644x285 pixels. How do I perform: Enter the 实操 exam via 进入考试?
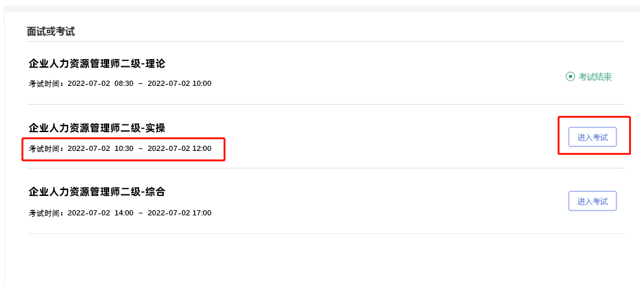pos(592,137)
